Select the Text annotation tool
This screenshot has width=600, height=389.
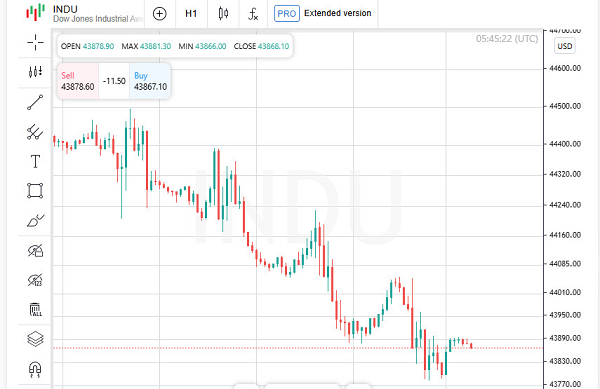coord(35,161)
